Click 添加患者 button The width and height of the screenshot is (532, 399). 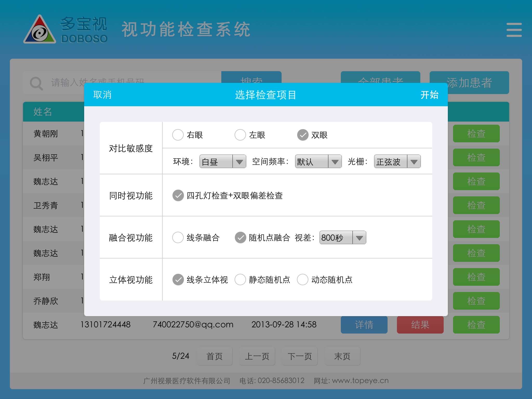click(469, 83)
